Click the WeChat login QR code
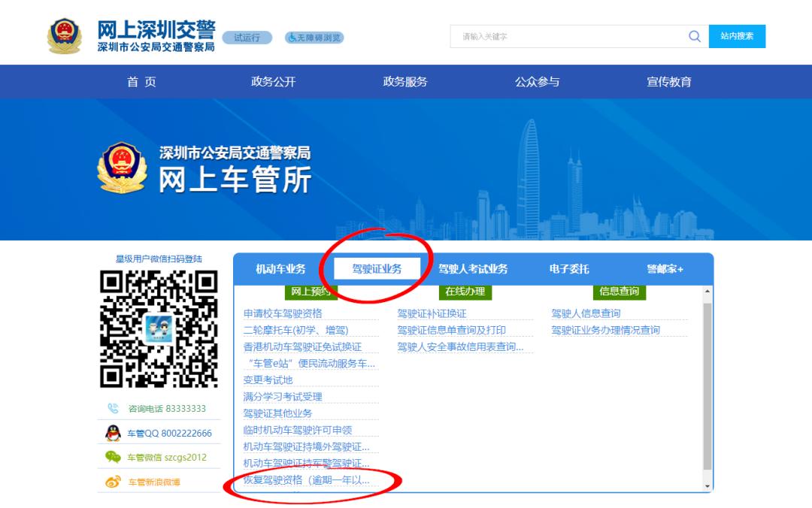Viewport: 812px width, 508px height. (159, 328)
